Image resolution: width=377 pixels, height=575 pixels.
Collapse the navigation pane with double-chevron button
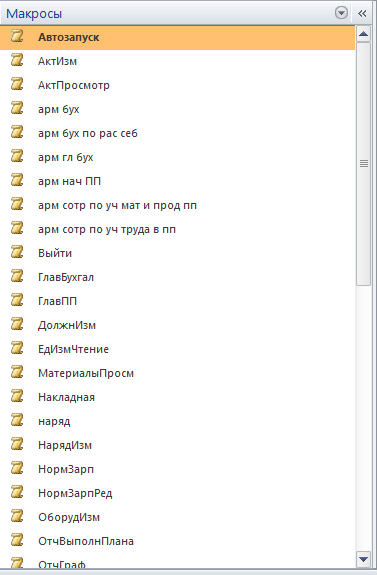(x=362, y=13)
